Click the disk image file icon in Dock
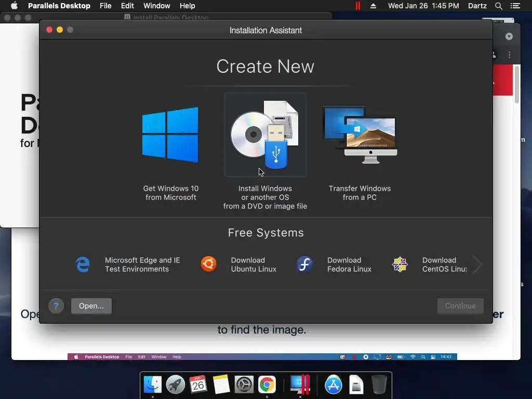Screen dimensions: 532x399 point(356,384)
